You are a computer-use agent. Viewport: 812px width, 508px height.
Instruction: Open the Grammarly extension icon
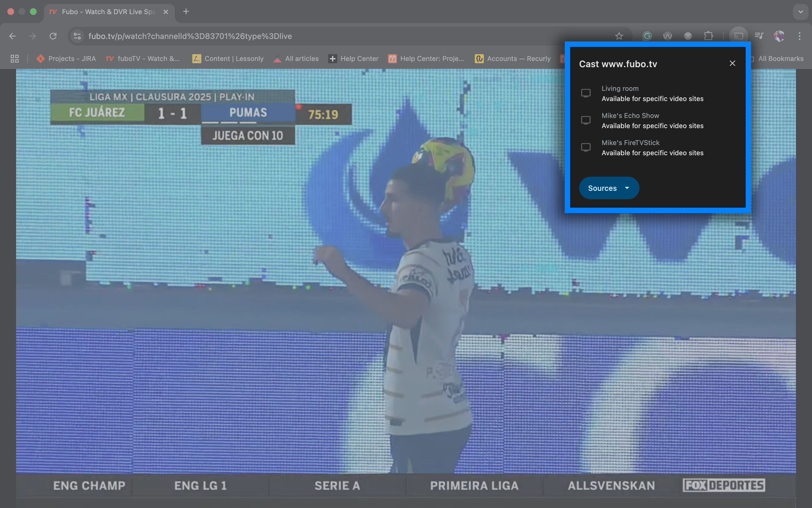(x=647, y=36)
